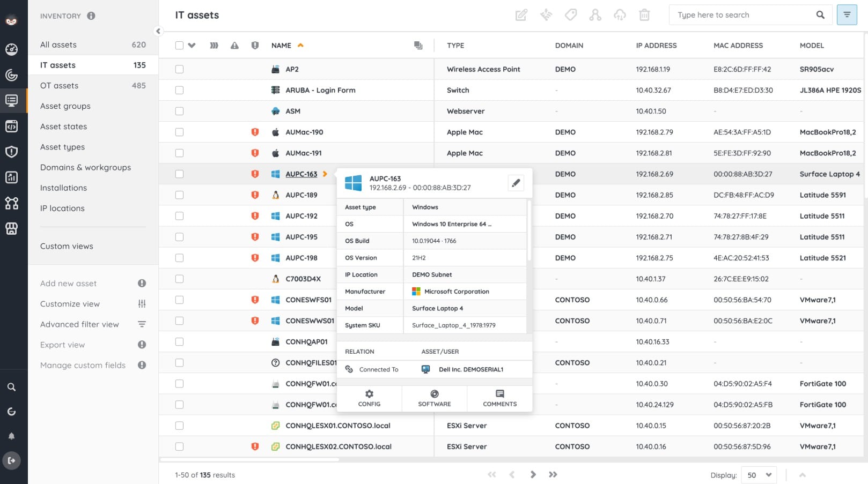Open the COMMENTS section in asset popup
This screenshot has width=868, height=484.
click(499, 398)
